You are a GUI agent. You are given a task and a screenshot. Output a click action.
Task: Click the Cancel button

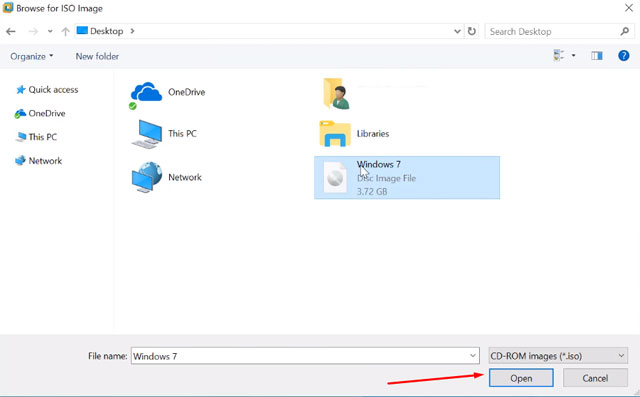click(595, 378)
